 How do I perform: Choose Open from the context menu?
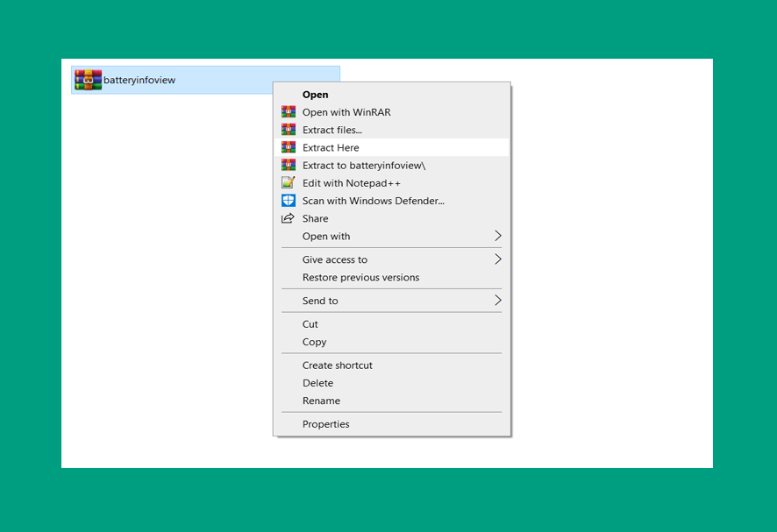[x=391, y=94]
